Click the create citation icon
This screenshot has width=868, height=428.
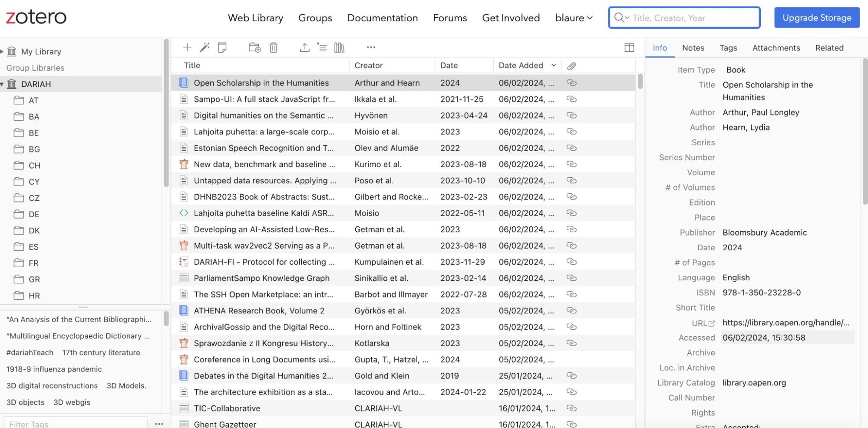click(322, 47)
